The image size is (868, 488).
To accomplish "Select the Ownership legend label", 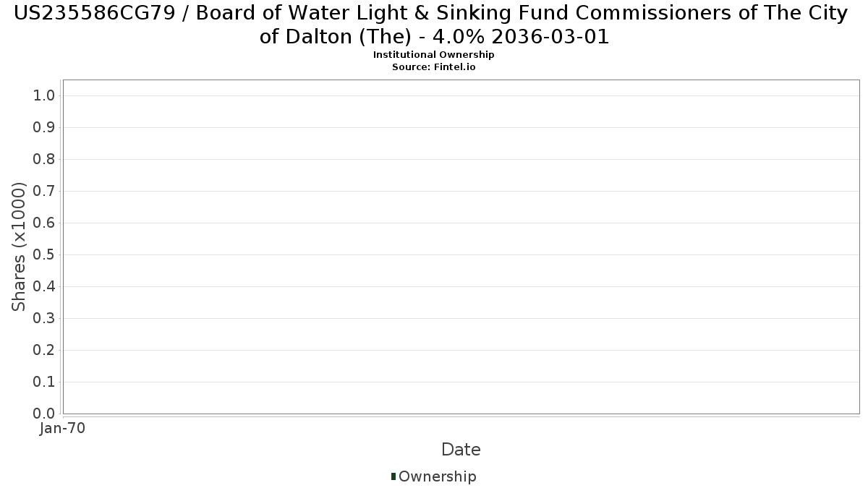I will (437, 476).
